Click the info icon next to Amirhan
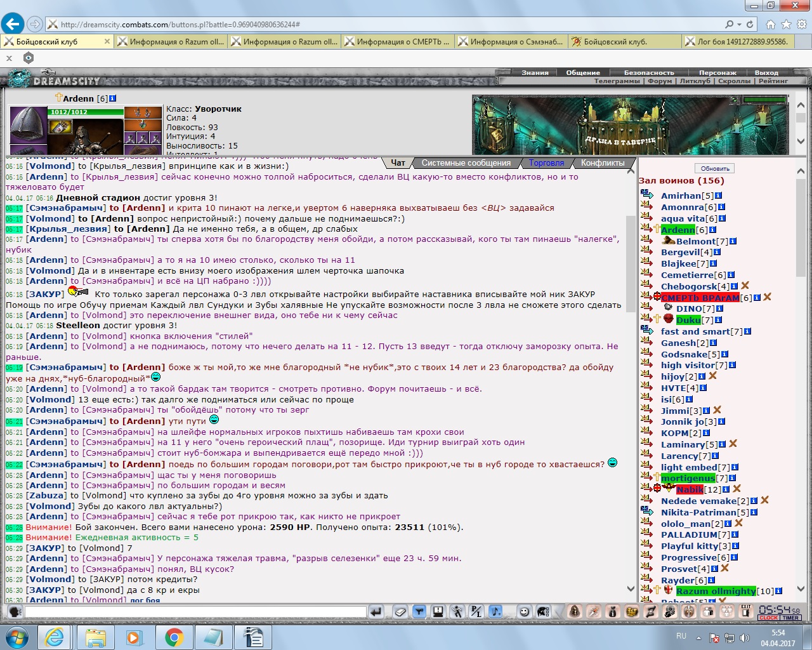812x650 pixels. [718, 196]
